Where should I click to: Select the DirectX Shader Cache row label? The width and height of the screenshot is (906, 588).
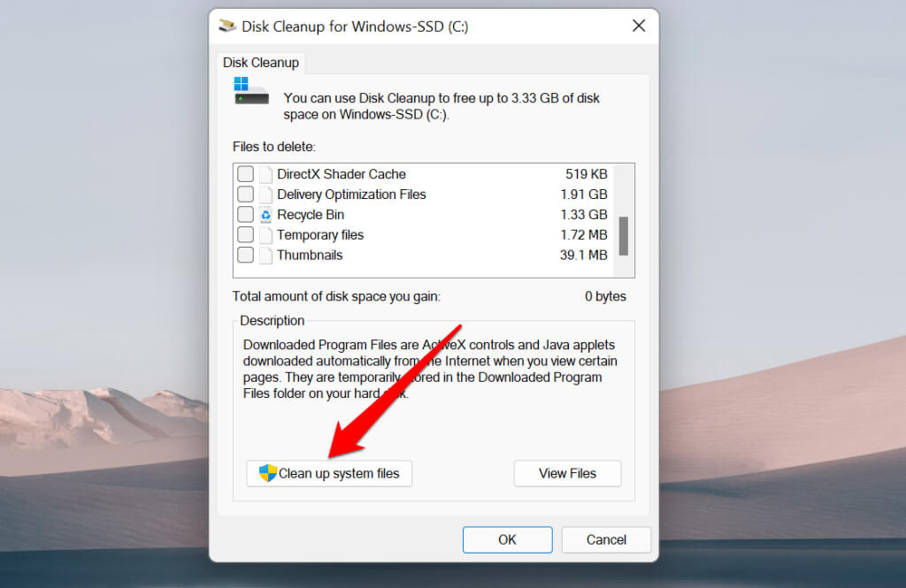pyautogui.click(x=342, y=174)
